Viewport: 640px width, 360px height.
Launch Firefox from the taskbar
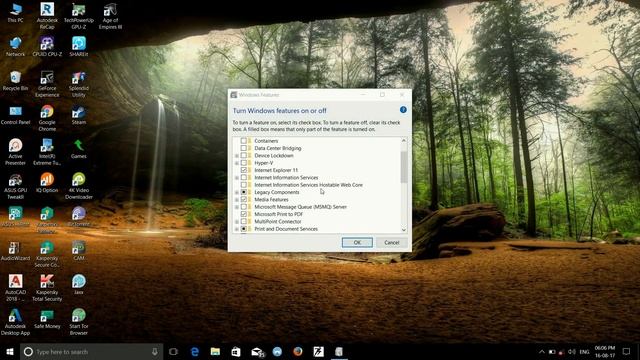298,351
